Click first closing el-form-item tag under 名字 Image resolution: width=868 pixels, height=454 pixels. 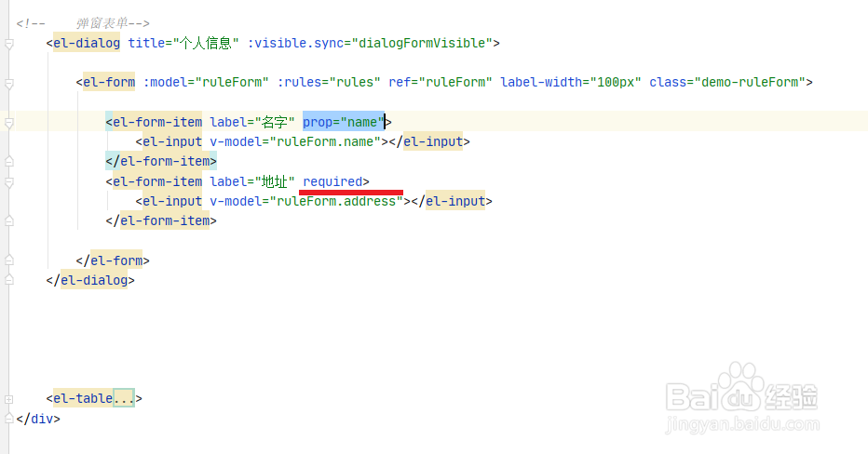click(x=161, y=162)
